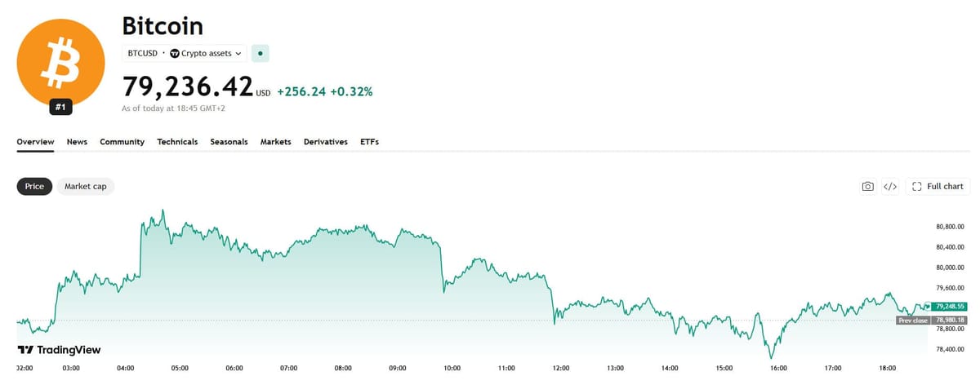Expand the Crypto assets dropdown chevron
The height and width of the screenshot is (385, 980).
238,54
